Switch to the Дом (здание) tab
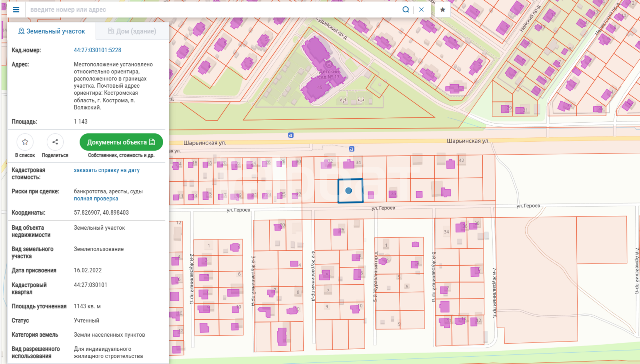The height and width of the screenshot is (364, 640). pyautogui.click(x=132, y=31)
